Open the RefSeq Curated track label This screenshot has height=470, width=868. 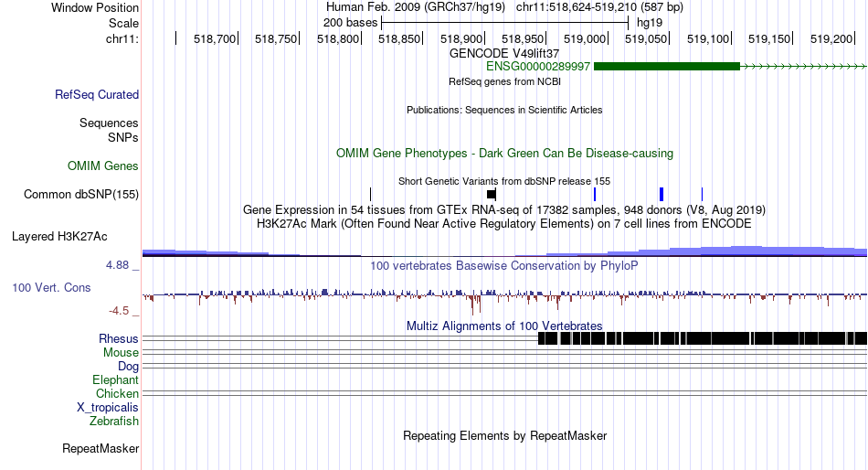click(x=97, y=95)
